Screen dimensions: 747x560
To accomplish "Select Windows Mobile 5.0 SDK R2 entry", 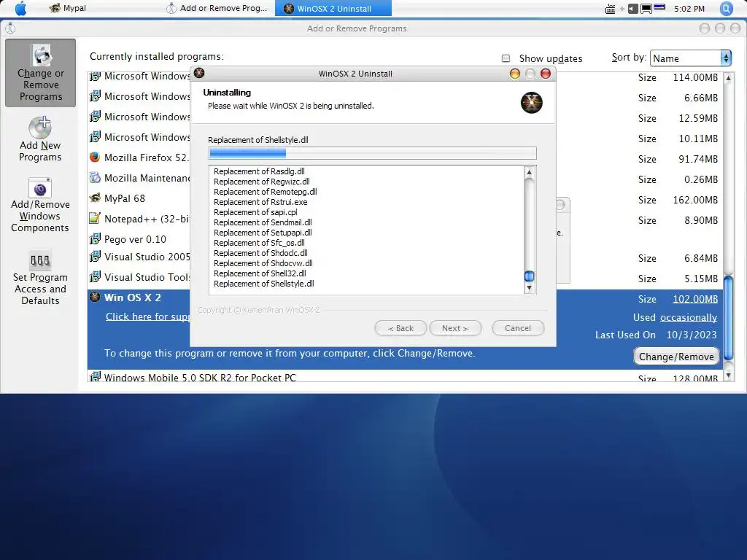I will (x=405, y=377).
